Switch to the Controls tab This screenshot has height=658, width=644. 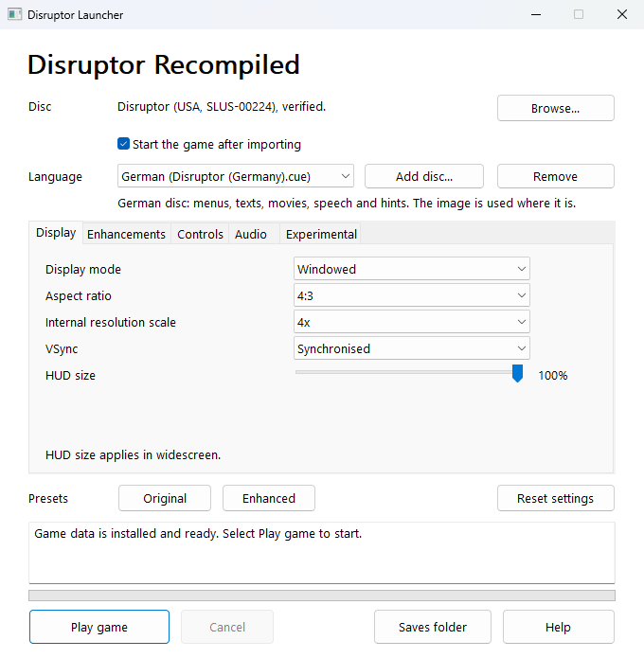pos(200,234)
